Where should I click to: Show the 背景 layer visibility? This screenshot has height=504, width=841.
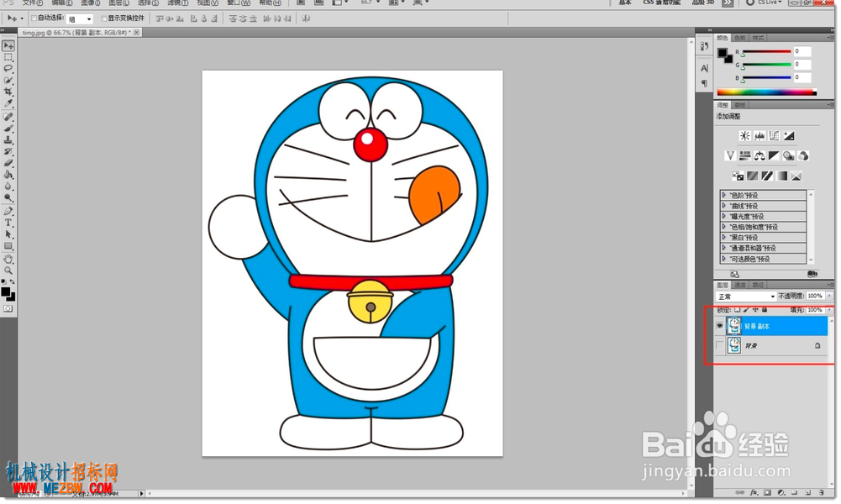720,346
